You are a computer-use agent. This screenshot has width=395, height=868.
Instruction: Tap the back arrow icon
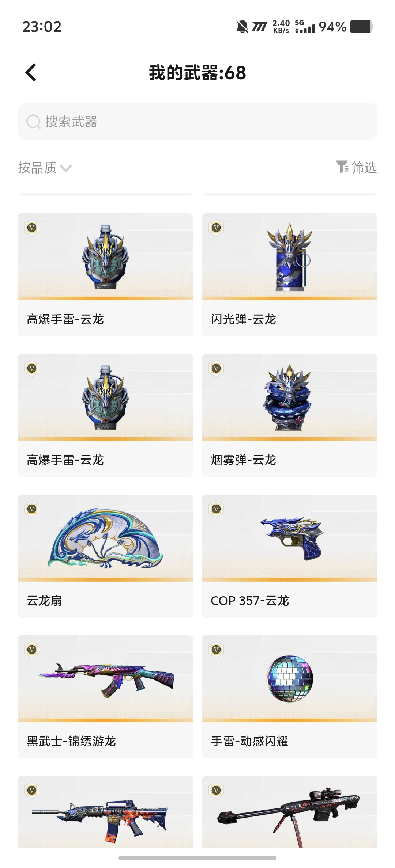[x=31, y=72]
